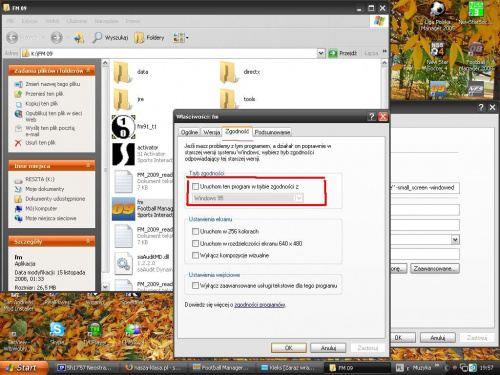Viewport: 500px width, 375px height.
Task: Click the Forward arrow in Explorer toolbar
Action: [x=56, y=37]
